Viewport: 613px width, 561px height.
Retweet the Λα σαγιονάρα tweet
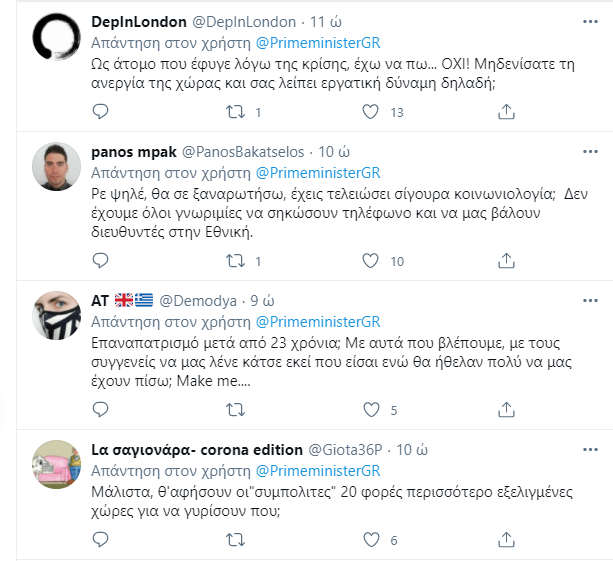click(x=233, y=540)
